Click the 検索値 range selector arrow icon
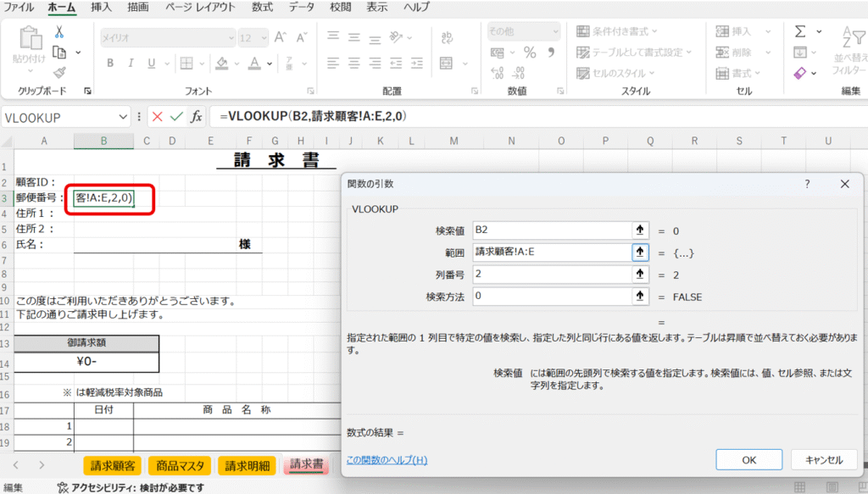This screenshot has width=868, height=494. 640,230
